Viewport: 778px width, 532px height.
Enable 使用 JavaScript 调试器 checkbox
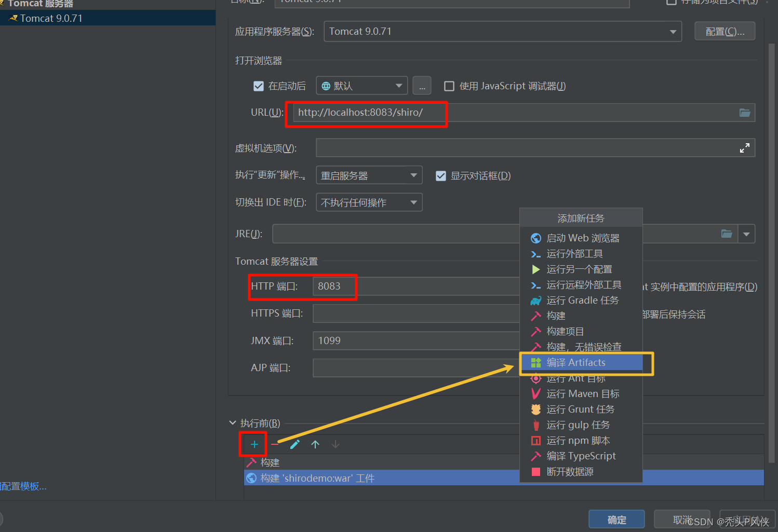[x=449, y=86]
